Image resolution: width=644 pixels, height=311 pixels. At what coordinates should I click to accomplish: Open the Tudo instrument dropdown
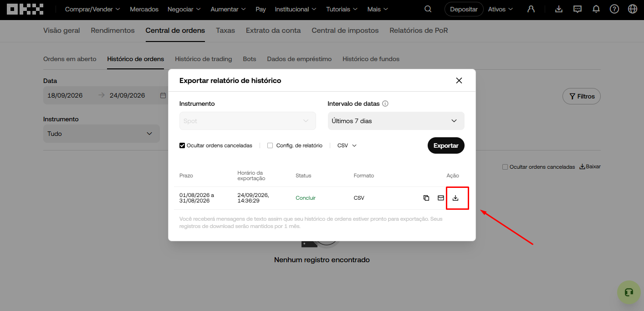coord(102,134)
